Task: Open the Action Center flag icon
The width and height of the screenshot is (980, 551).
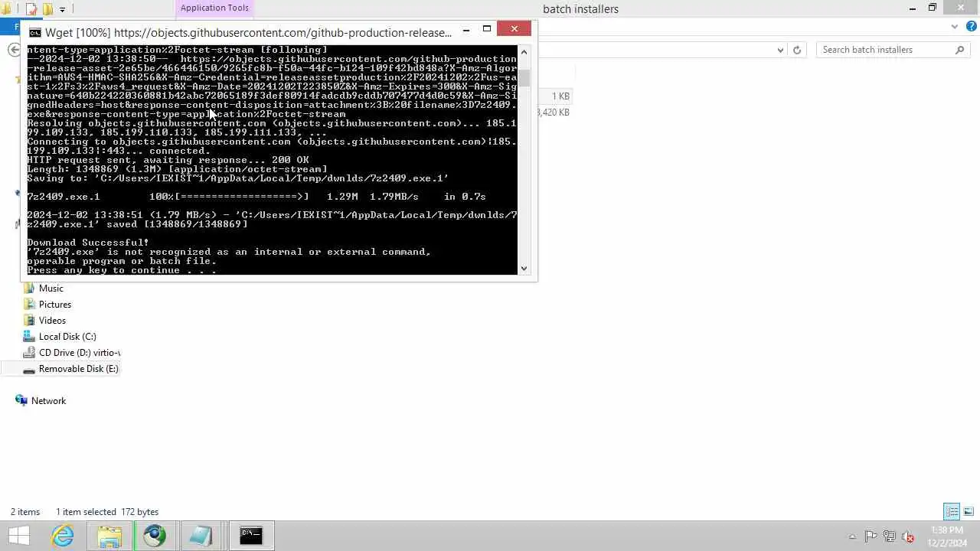Action: (871, 536)
